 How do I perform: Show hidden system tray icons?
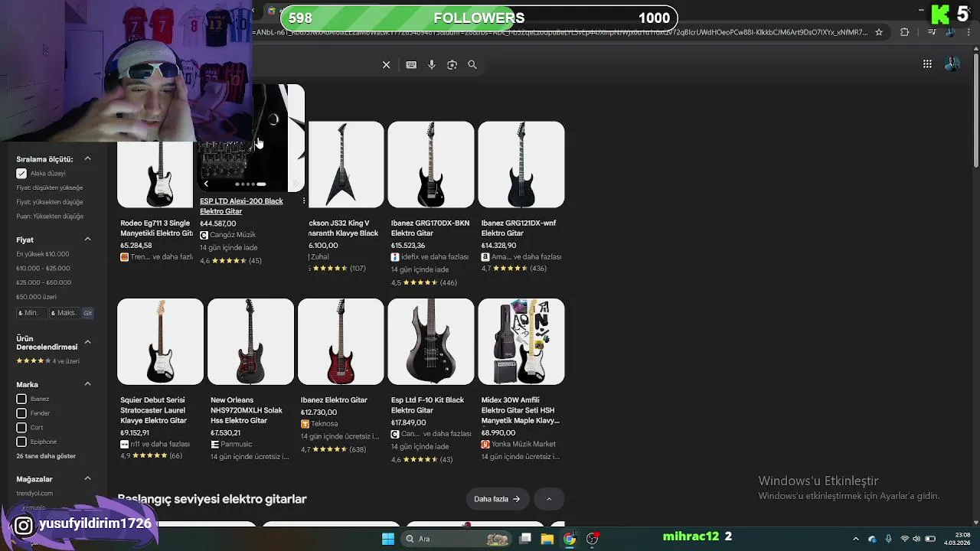click(x=856, y=539)
